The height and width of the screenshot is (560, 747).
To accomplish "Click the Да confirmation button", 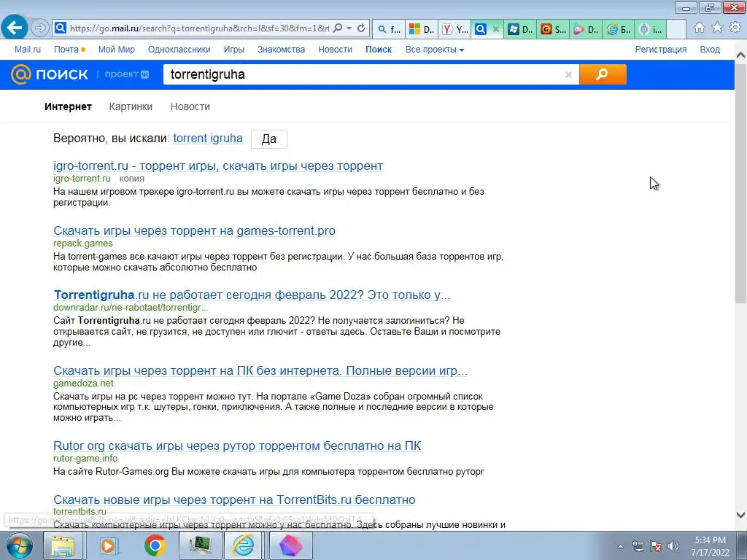I will click(x=268, y=139).
